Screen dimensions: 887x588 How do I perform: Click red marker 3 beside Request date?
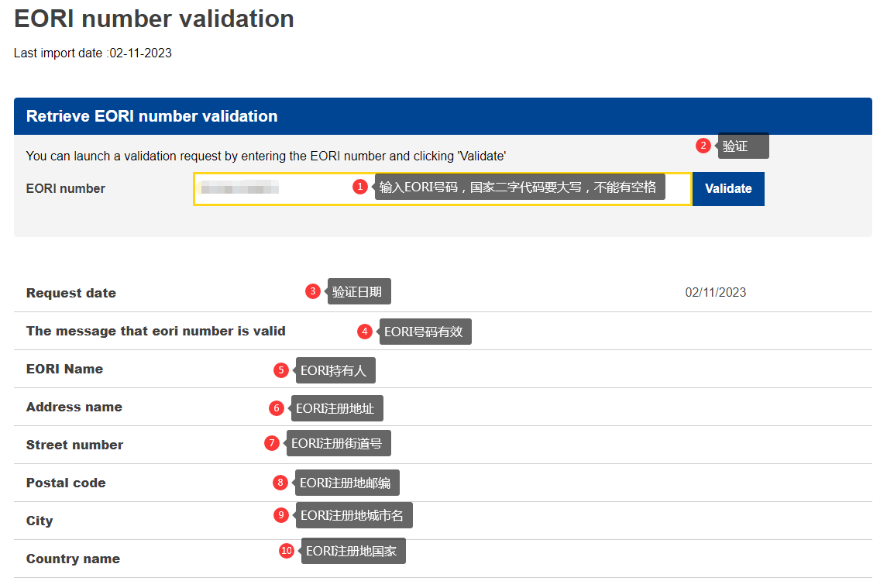pos(313,291)
